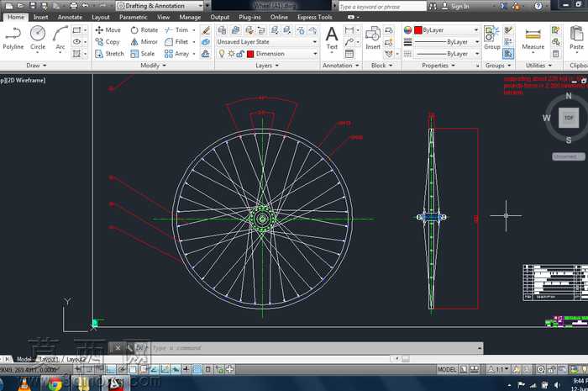Open the Parametric ribbon tab

pos(133,18)
